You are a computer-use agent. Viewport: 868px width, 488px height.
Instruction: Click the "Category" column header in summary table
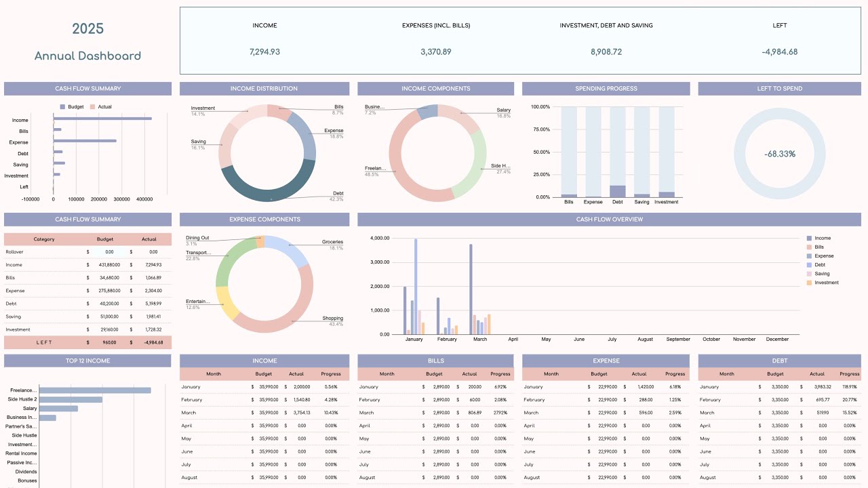tap(44, 239)
